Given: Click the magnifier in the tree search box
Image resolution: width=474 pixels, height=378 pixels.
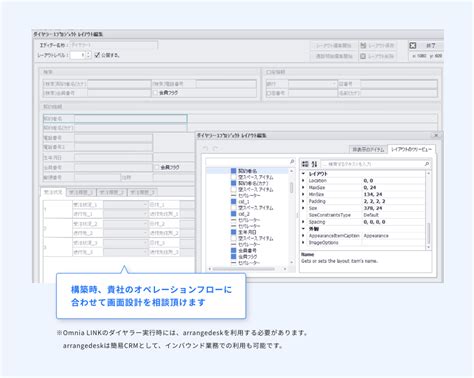Looking at the screenshot, I should click(x=292, y=162).
